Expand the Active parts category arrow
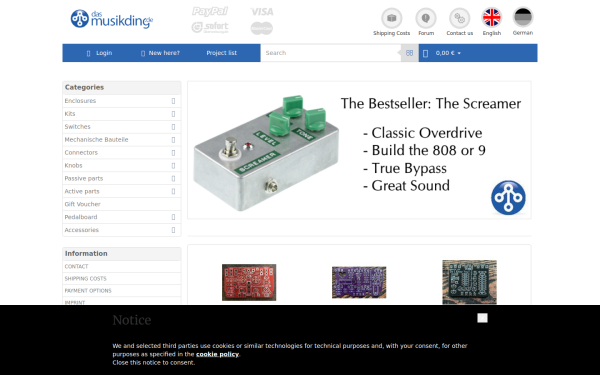 click(x=173, y=191)
